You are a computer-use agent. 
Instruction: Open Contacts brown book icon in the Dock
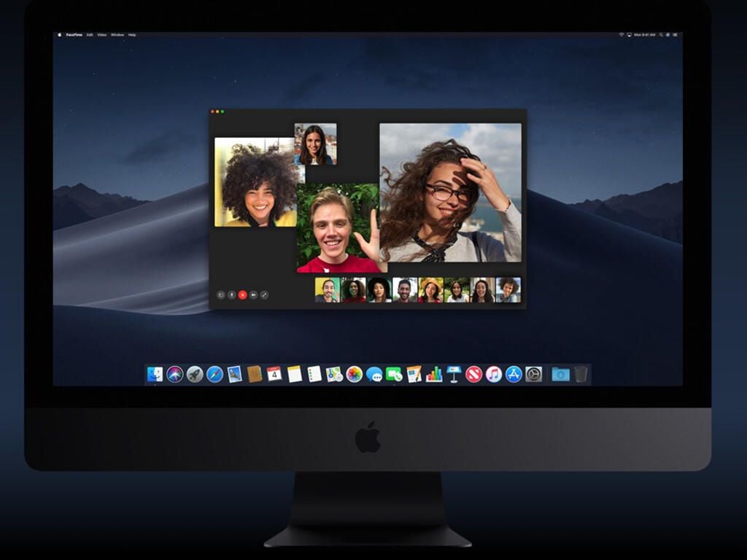point(255,374)
